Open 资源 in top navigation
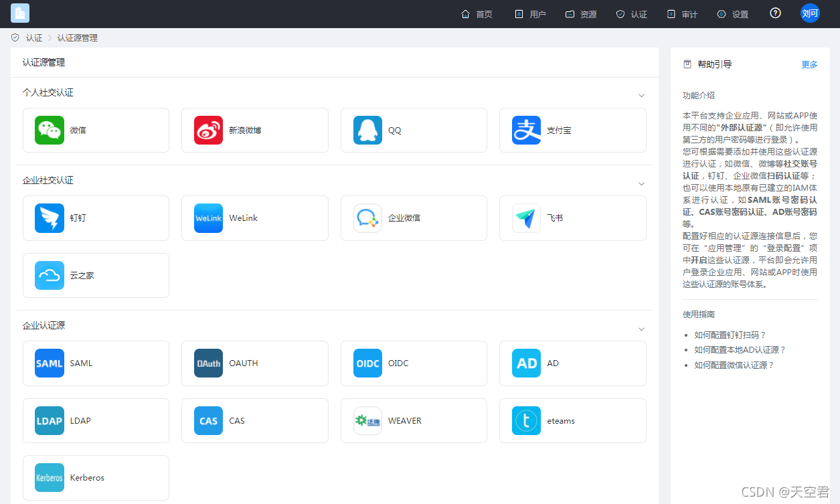 [x=581, y=14]
